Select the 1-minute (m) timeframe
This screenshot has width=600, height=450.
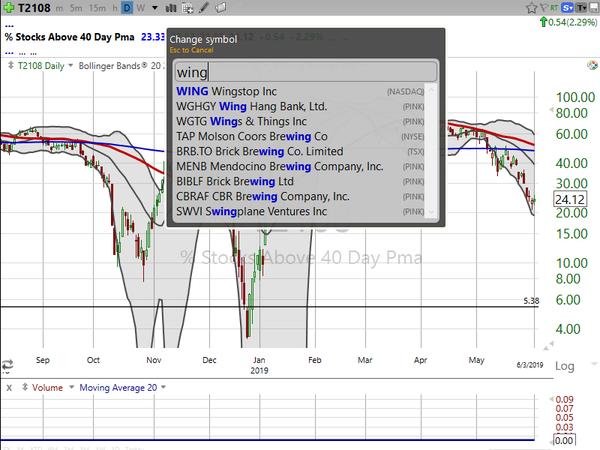pos(59,8)
